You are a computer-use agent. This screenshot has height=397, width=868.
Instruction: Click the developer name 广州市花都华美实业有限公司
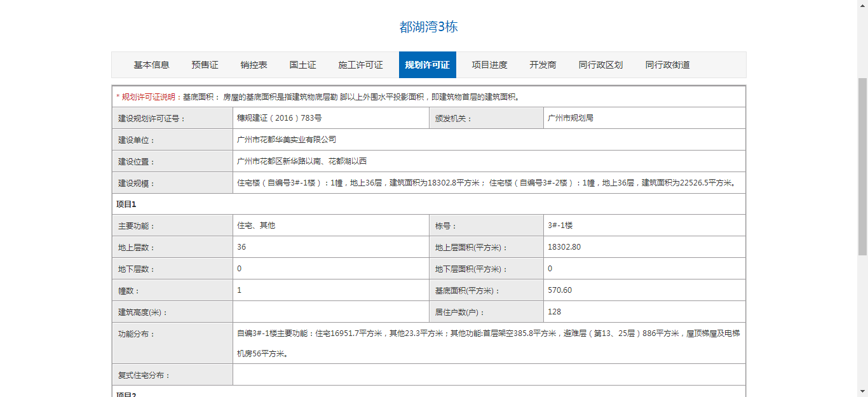(x=286, y=140)
